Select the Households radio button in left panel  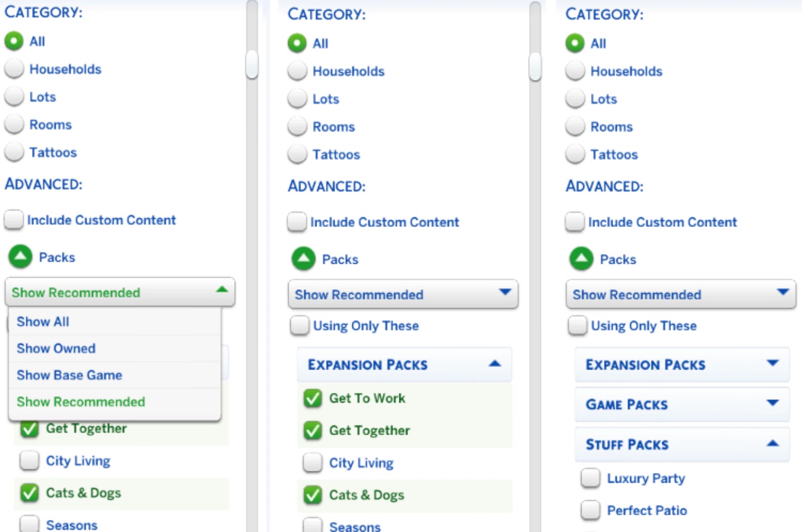14,69
